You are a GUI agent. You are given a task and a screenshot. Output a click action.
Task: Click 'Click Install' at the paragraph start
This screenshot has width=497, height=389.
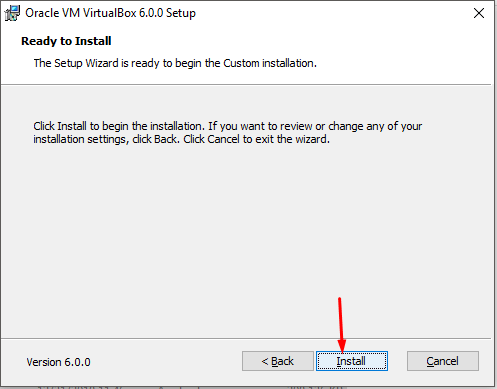pyautogui.click(x=60, y=126)
